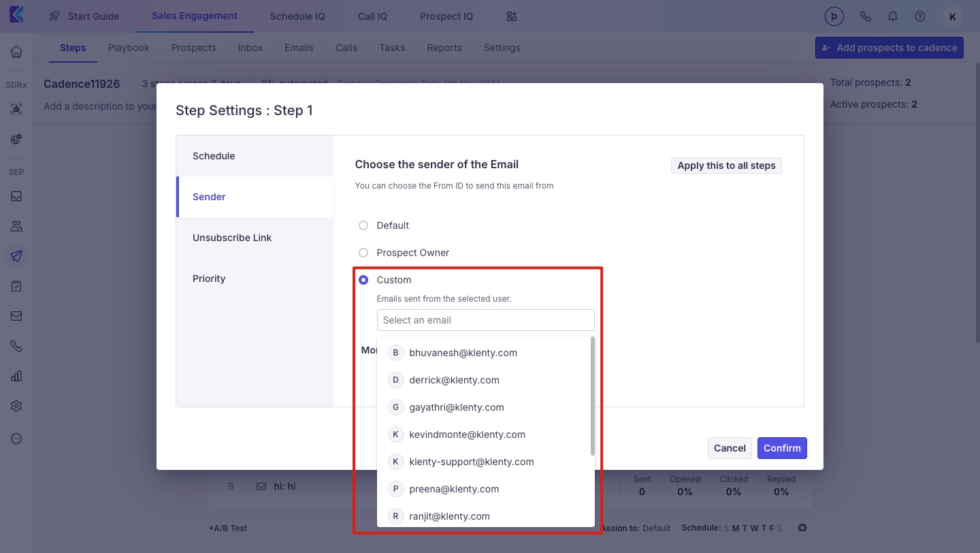Open the Unsubscribe Link settings tab

tap(255, 238)
